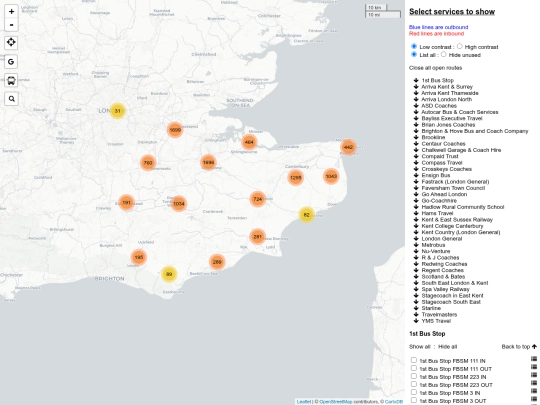The image size is (540, 405).
Task: Expand the 724 stop cluster
Action: tap(258, 199)
